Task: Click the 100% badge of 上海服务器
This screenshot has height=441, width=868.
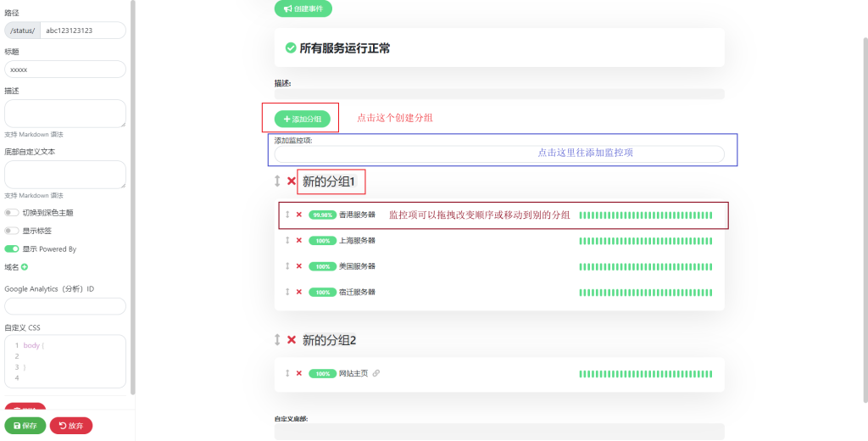Action: coord(323,241)
